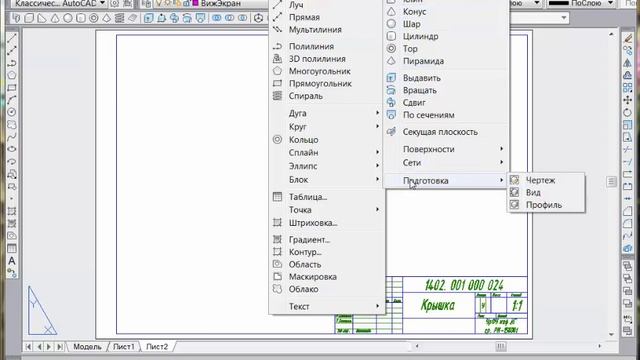Switch to the Лист1 layout tab
The height and width of the screenshot is (360, 640).
[x=123, y=347]
